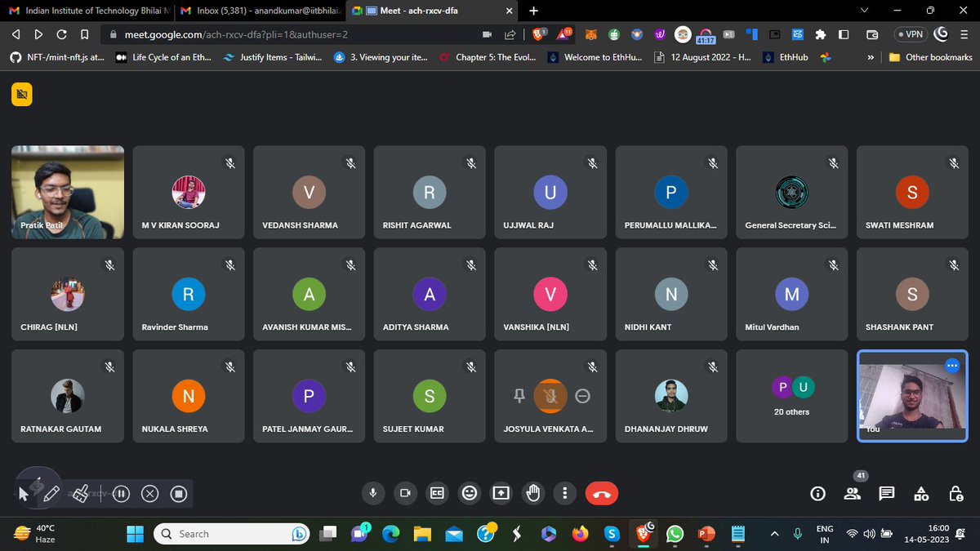Click the yellow camera-off indicator badge
The image size is (980, 551).
[22, 96]
